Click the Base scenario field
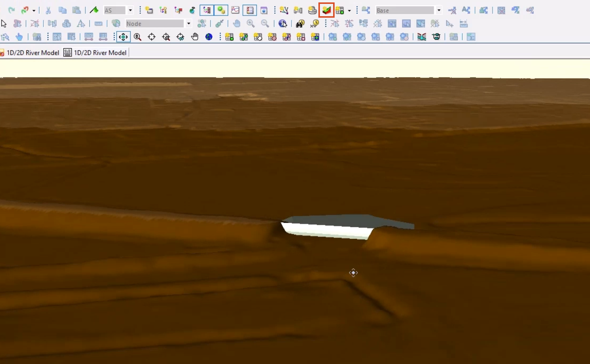Screen dimensions: 590x364 [405, 10]
